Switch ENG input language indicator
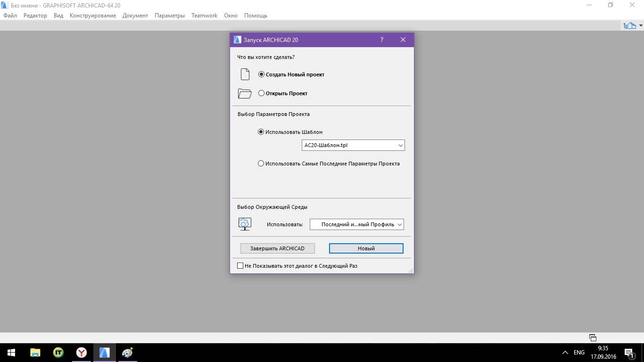The width and height of the screenshot is (644, 362). click(579, 353)
